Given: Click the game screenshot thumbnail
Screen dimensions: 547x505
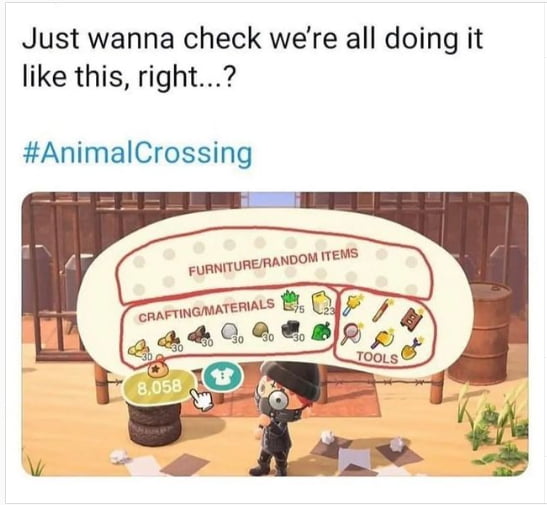Looking at the screenshot, I should 275,334.
